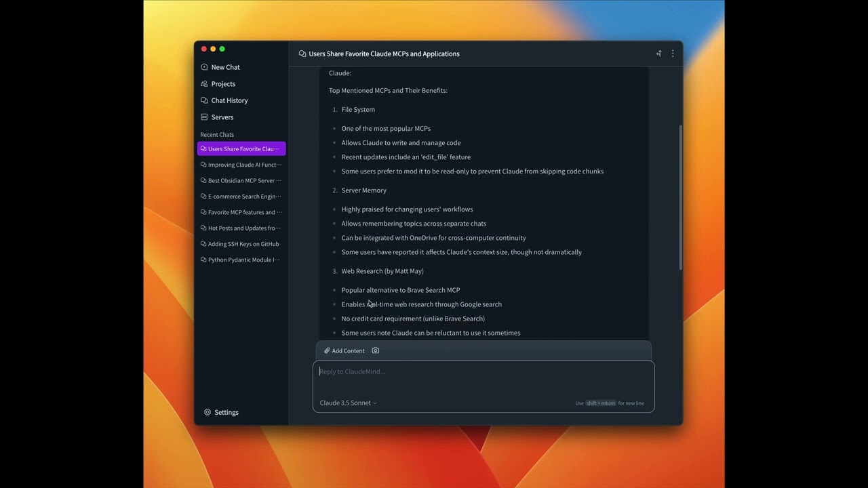This screenshot has height=488, width=868.
Task: Open 'Adding SSH Keys on GitHub' chat
Action: 241,244
